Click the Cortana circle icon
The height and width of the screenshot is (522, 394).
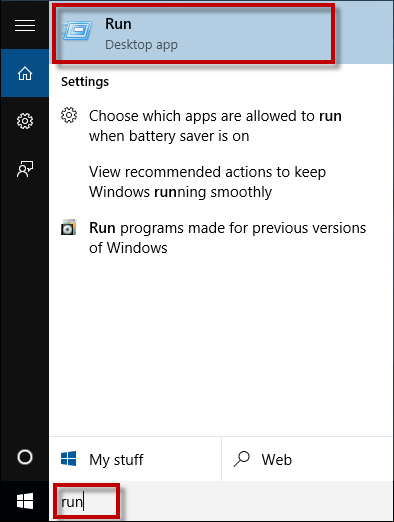[25, 457]
